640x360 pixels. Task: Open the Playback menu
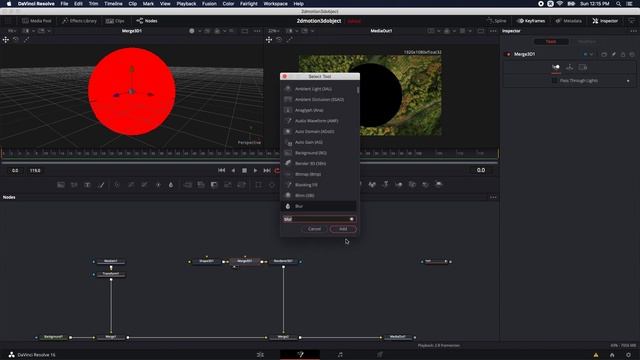pyautogui.click(x=186, y=4)
